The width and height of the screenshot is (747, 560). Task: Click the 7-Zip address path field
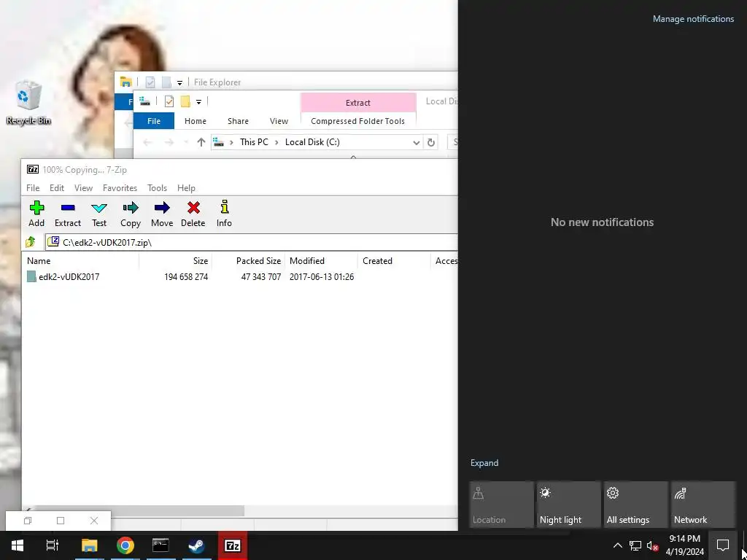252,242
